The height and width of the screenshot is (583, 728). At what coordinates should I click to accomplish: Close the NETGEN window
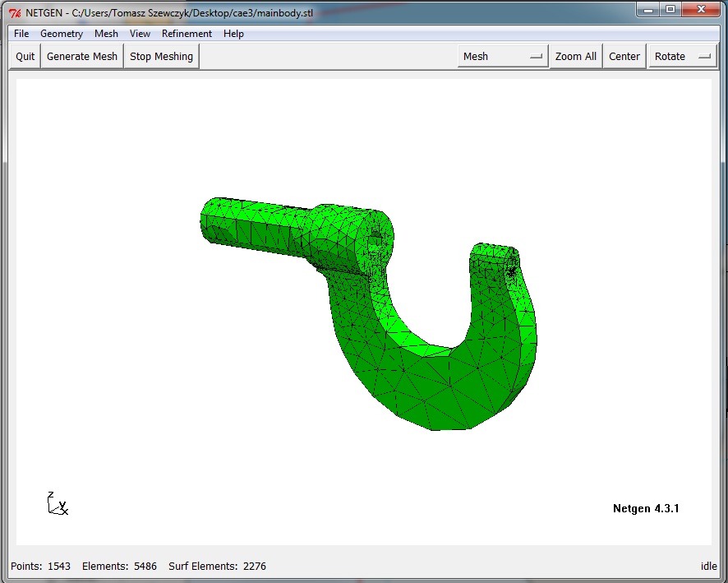click(701, 9)
